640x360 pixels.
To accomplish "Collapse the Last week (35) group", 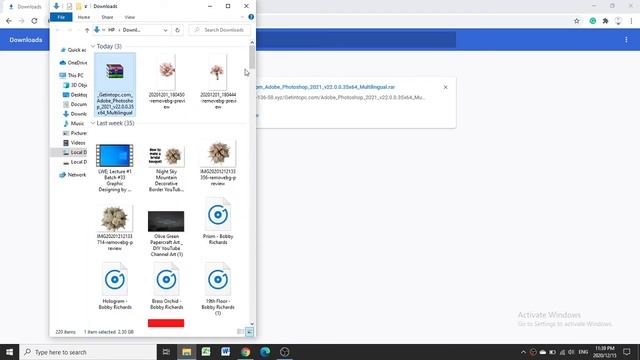I will pos(93,123).
